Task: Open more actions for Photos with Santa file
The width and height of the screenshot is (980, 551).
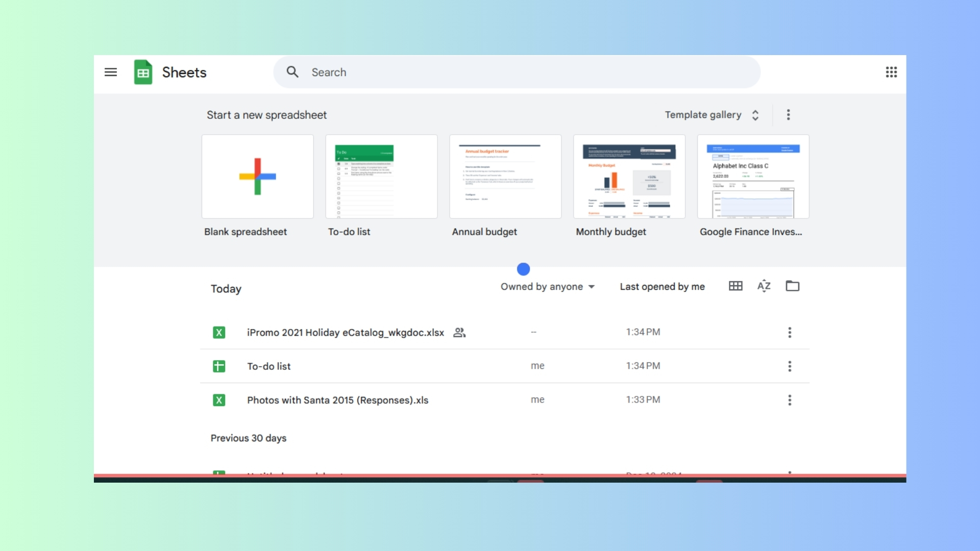Action: (790, 400)
